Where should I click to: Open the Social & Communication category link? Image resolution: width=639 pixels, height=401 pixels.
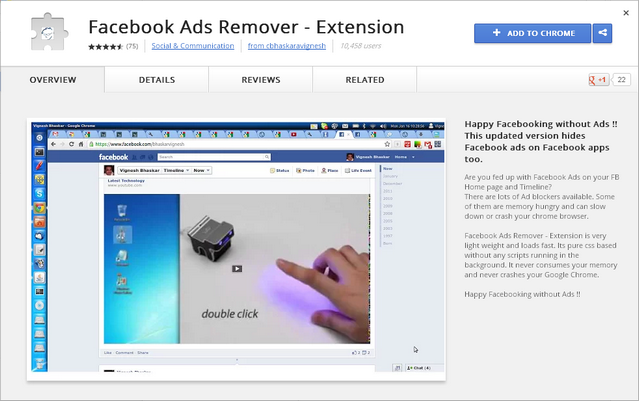[x=193, y=46]
